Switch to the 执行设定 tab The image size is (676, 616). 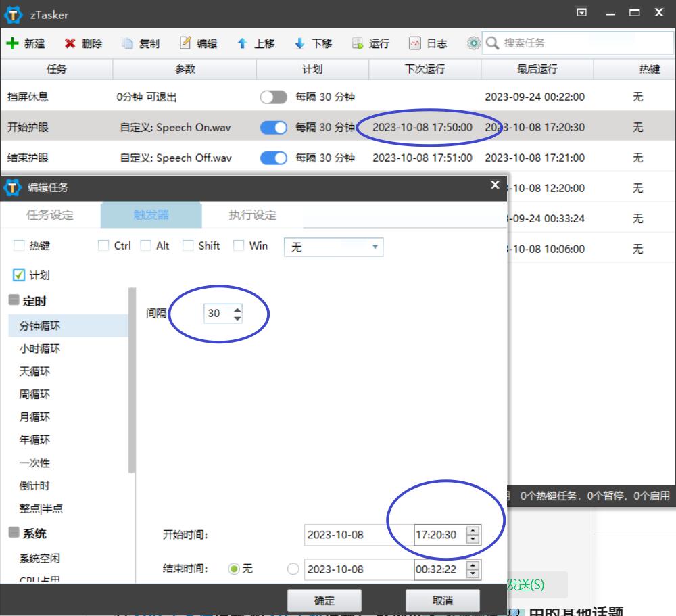tap(252, 215)
